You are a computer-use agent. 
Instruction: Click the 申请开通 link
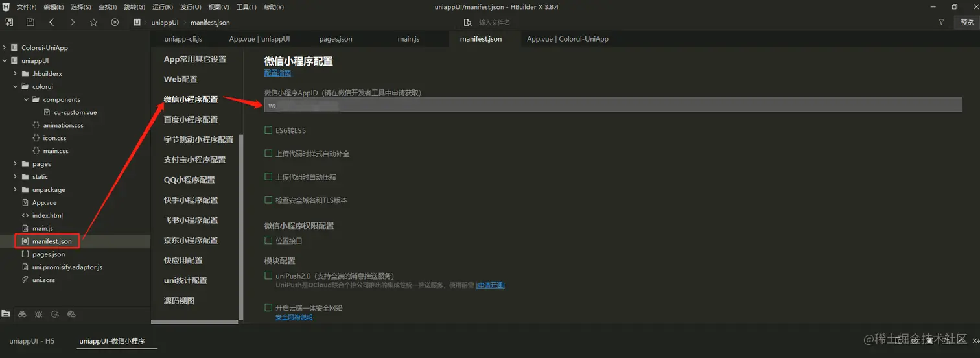(x=490, y=285)
